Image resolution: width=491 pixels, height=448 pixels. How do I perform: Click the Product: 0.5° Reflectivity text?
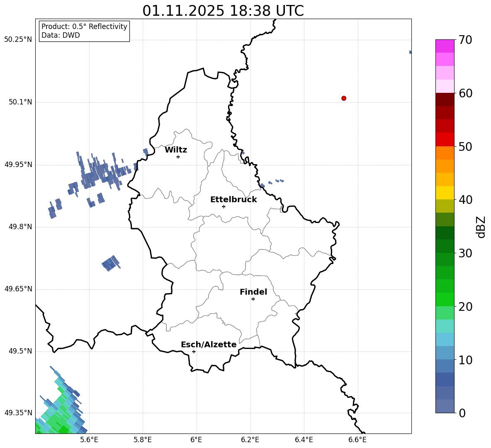point(84,26)
